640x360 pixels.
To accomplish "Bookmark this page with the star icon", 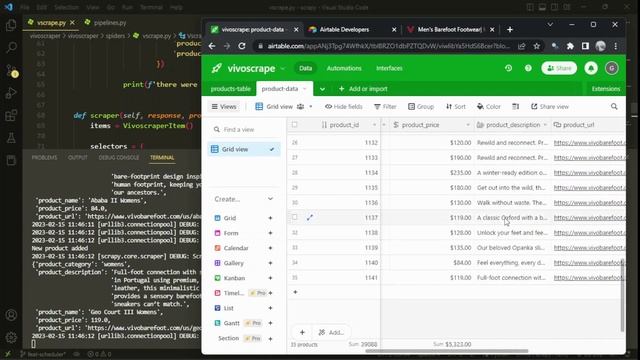I will pos(536,46).
